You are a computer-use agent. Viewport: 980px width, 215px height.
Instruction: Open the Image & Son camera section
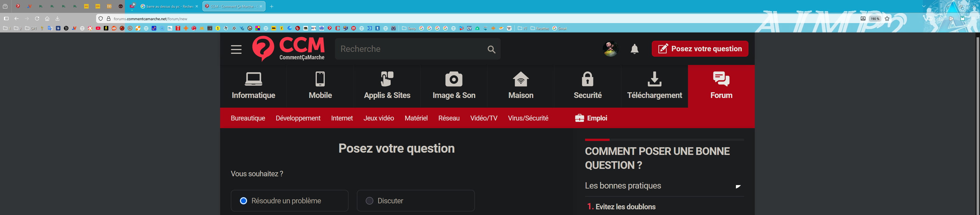coord(454,85)
